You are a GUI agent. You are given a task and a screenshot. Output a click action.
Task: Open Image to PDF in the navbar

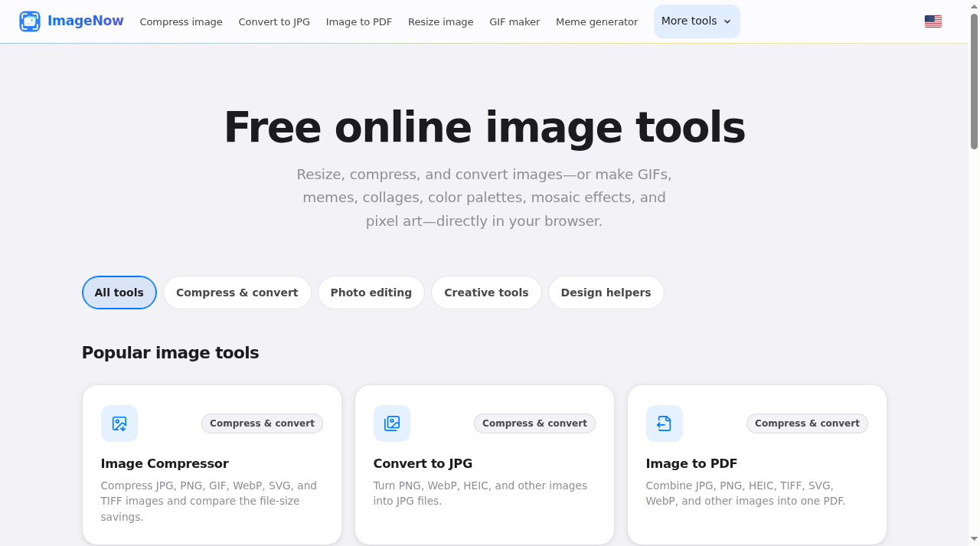359,22
